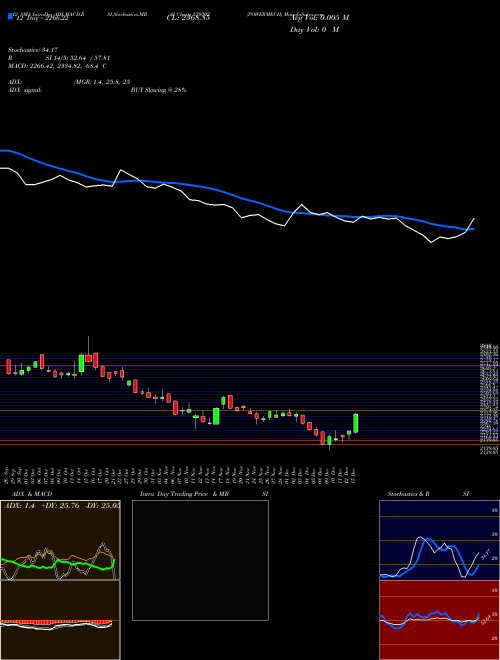Click the last tall green candlestick
This screenshot has width=500, height=660.
[356, 423]
